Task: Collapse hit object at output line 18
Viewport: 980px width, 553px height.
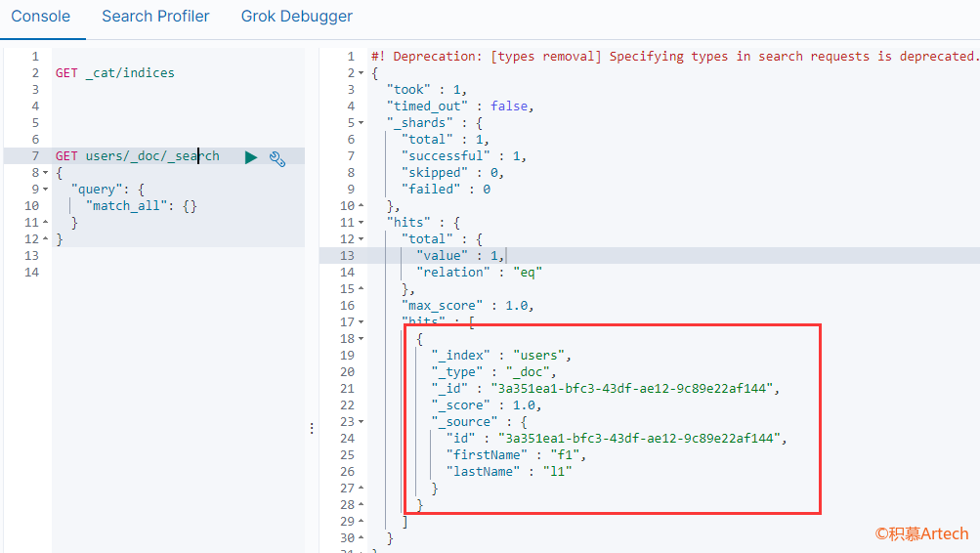Action: (x=362, y=339)
